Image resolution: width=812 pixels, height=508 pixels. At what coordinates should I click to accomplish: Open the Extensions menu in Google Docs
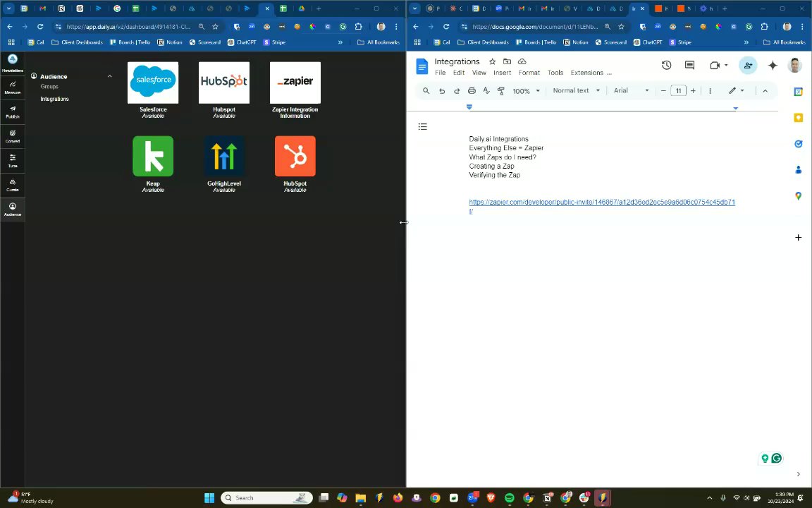click(x=586, y=73)
